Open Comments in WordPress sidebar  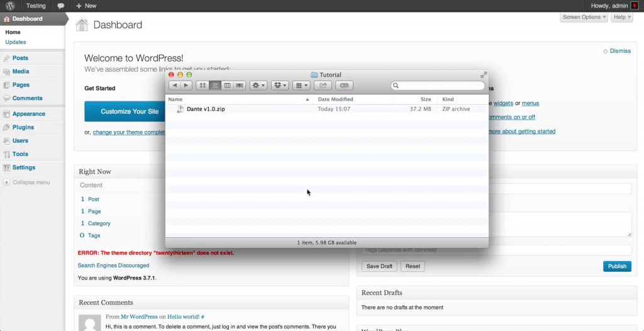28,98
